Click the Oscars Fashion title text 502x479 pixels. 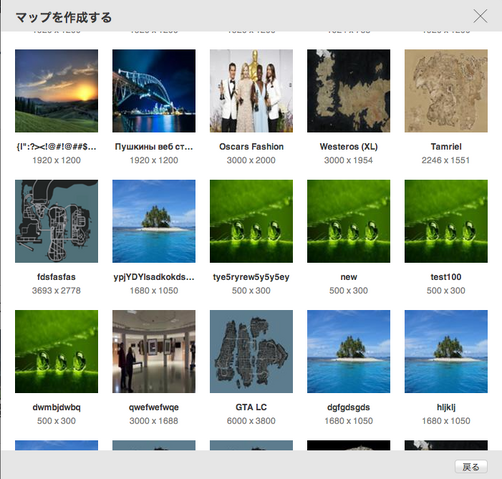[x=251, y=147]
